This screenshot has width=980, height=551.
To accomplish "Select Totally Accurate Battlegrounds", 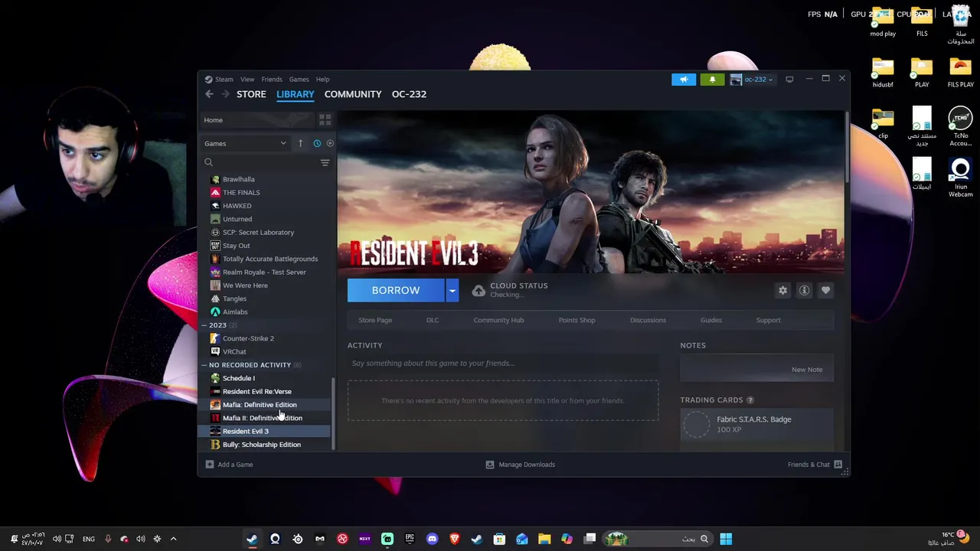I will pos(270,259).
